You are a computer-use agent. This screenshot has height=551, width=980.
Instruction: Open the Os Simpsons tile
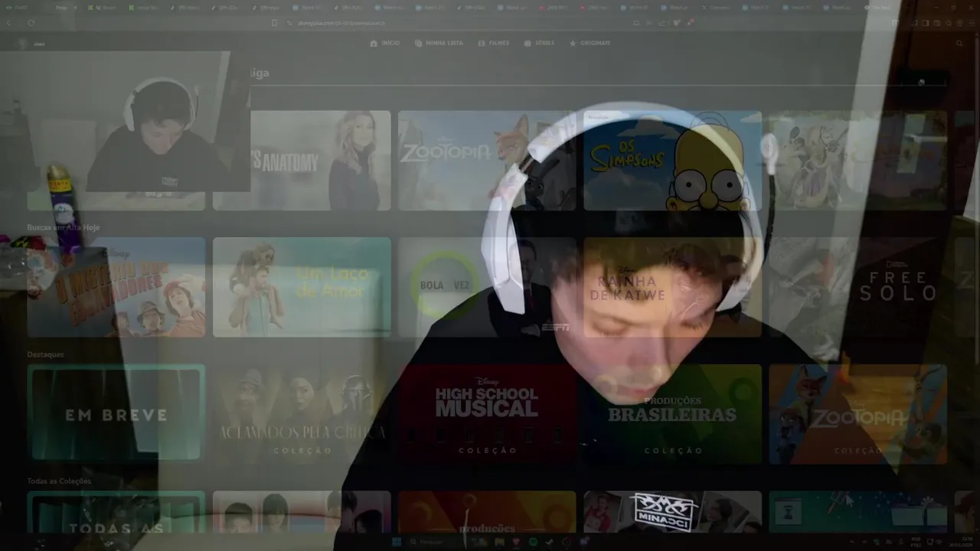coord(672,160)
